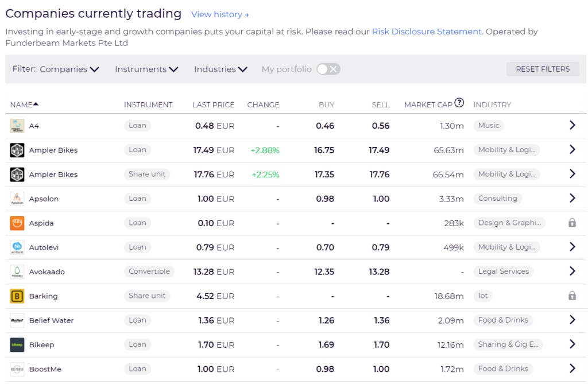Viewport: 588px width, 384px height.
Task: Click the Change column header
Action: point(263,104)
